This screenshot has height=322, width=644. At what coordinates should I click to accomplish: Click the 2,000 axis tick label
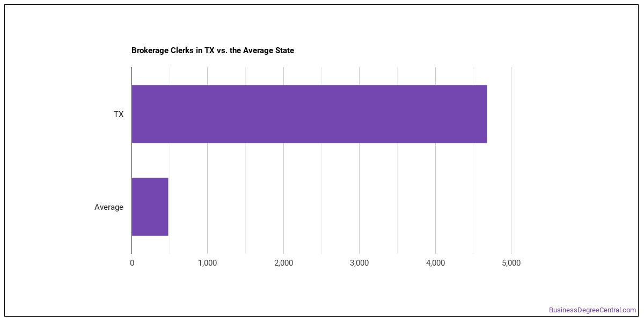coord(283,263)
